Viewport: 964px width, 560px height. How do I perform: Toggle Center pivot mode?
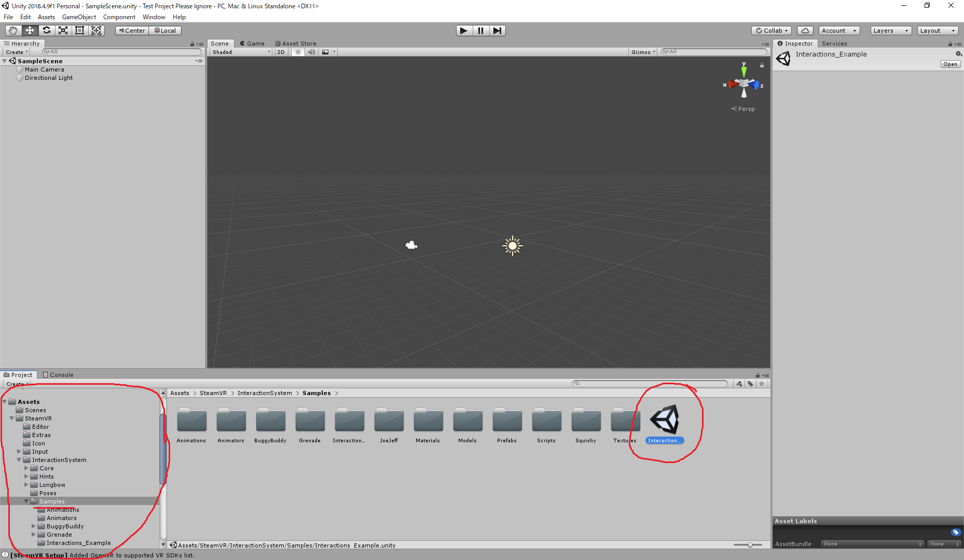[131, 30]
